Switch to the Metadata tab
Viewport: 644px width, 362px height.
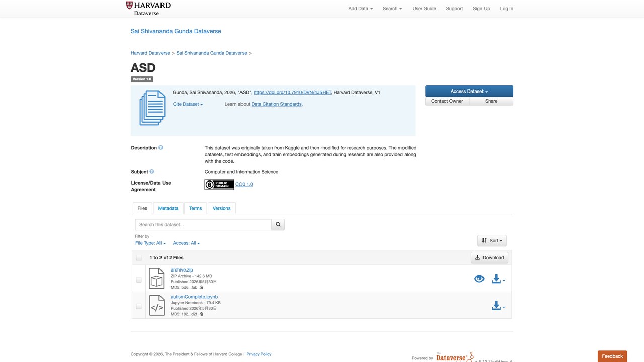tap(168, 208)
